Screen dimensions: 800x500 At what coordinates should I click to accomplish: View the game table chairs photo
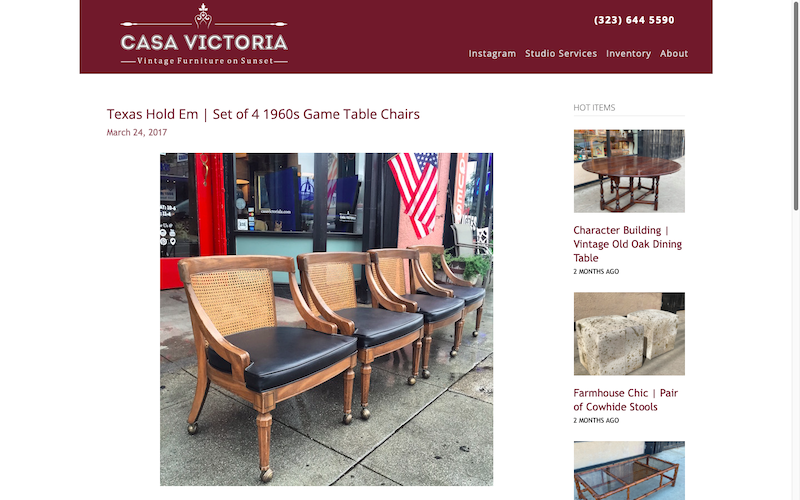tap(327, 319)
